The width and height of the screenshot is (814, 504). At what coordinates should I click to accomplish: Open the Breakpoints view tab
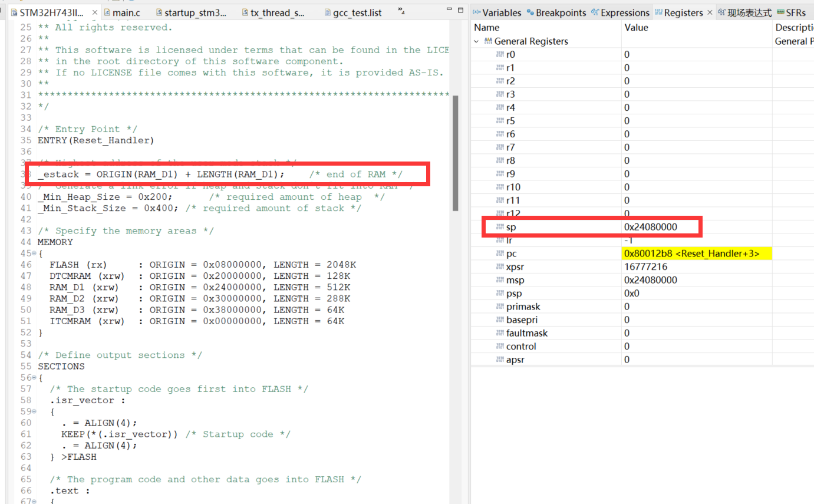(x=556, y=12)
